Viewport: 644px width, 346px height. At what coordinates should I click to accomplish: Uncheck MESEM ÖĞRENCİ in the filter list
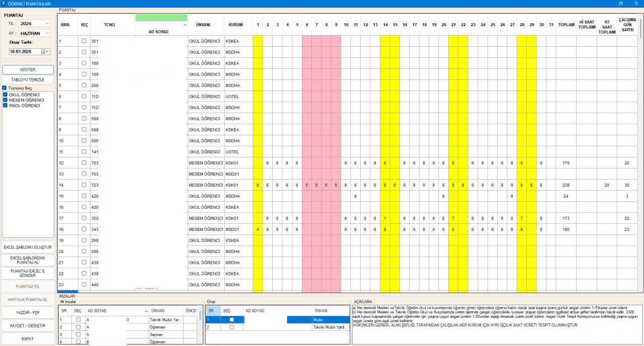[5, 100]
